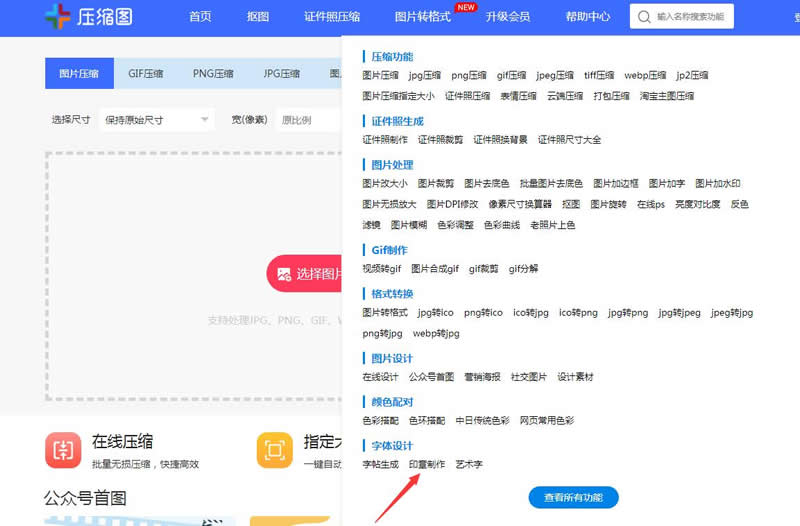Click the 证件照换背景 link
800x526 pixels.
500,140
